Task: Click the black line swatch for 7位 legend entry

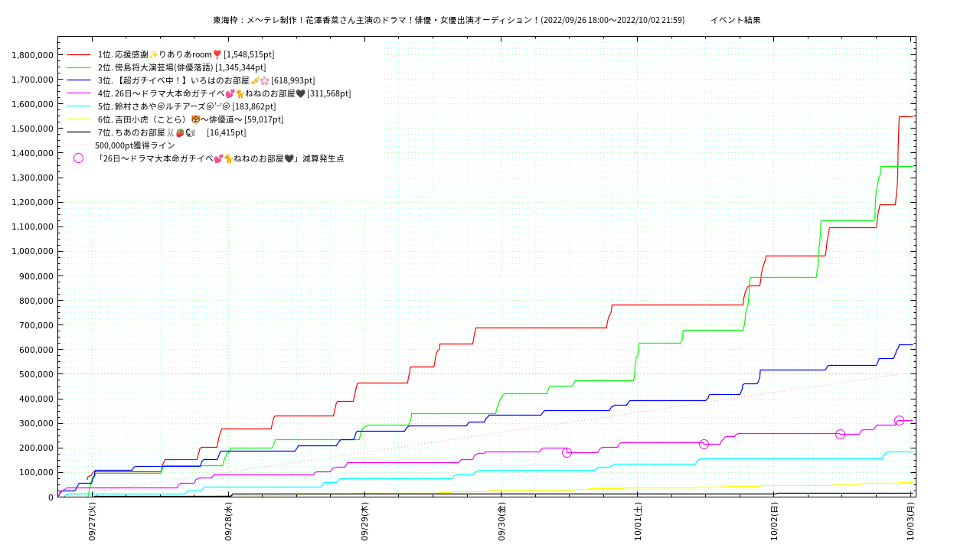Action: click(79, 132)
